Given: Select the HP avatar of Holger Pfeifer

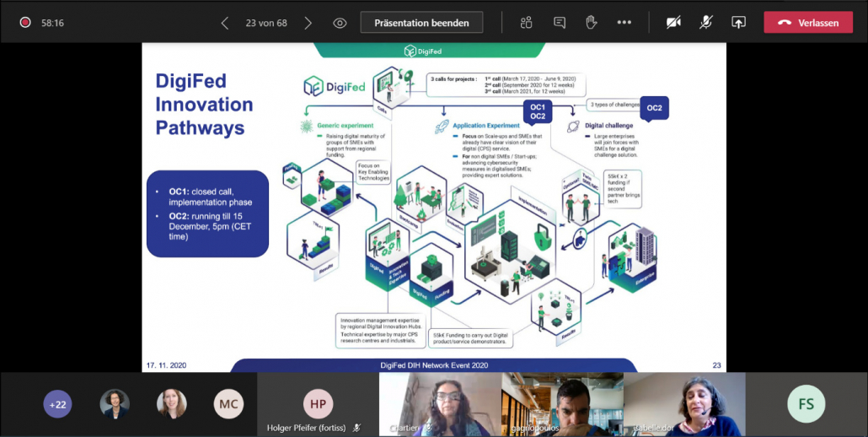Looking at the screenshot, I should click(318, 404).
